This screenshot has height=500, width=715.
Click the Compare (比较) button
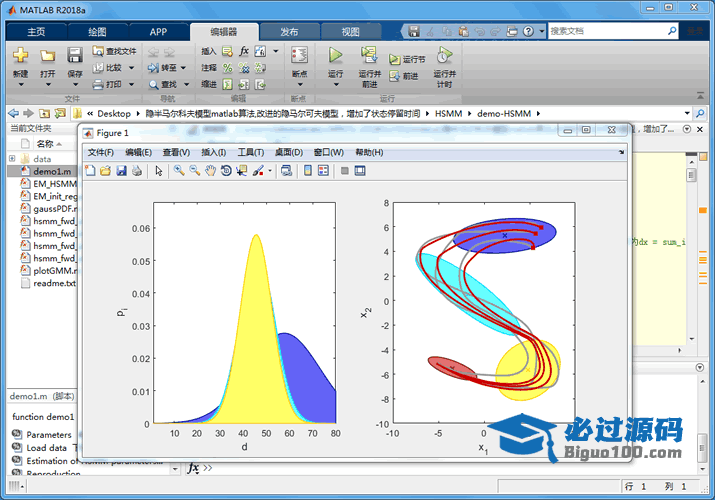pyautogui.click(x=108, y=68)
